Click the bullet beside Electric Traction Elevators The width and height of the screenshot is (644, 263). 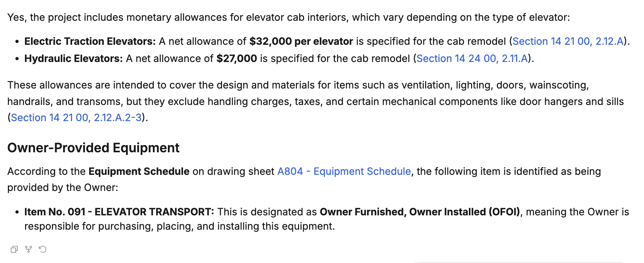click(17, 42)
